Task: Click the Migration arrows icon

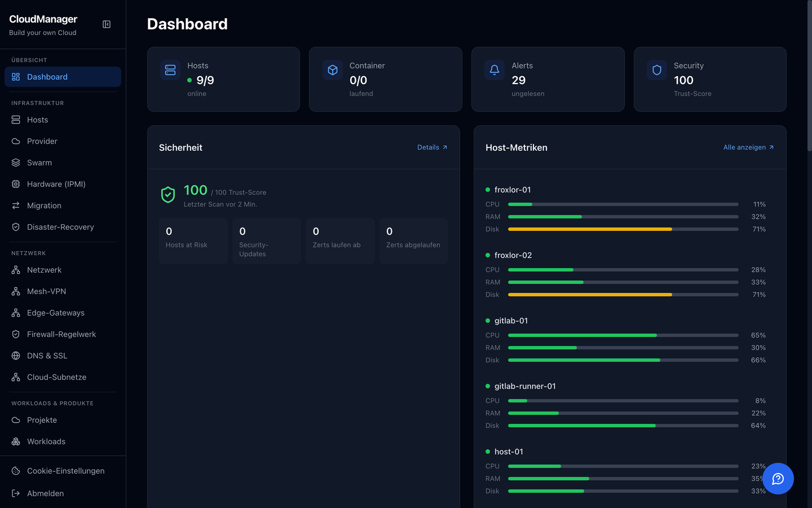Action: coord(16,205)
